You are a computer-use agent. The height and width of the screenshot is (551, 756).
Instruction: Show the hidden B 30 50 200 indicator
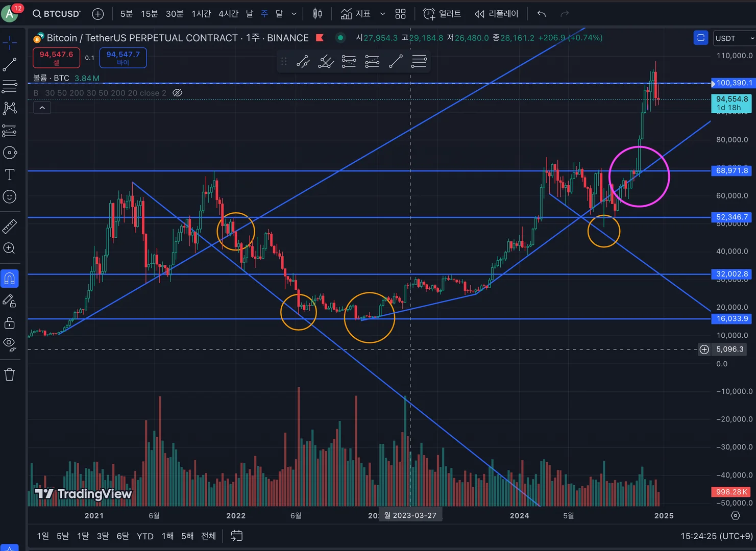(x=178, y=93)
